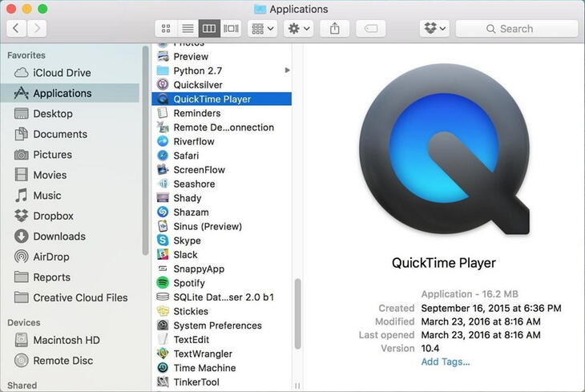Click the column resize handle

297,386
